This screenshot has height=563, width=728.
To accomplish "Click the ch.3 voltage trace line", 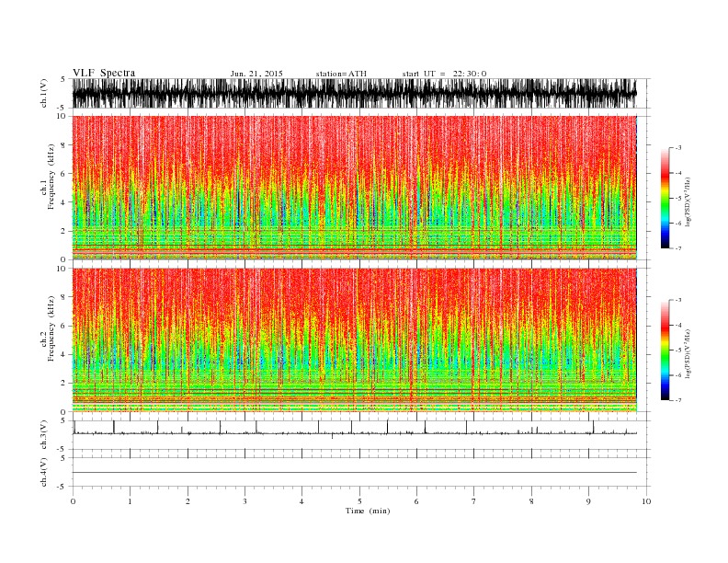I will coord(355,433).
